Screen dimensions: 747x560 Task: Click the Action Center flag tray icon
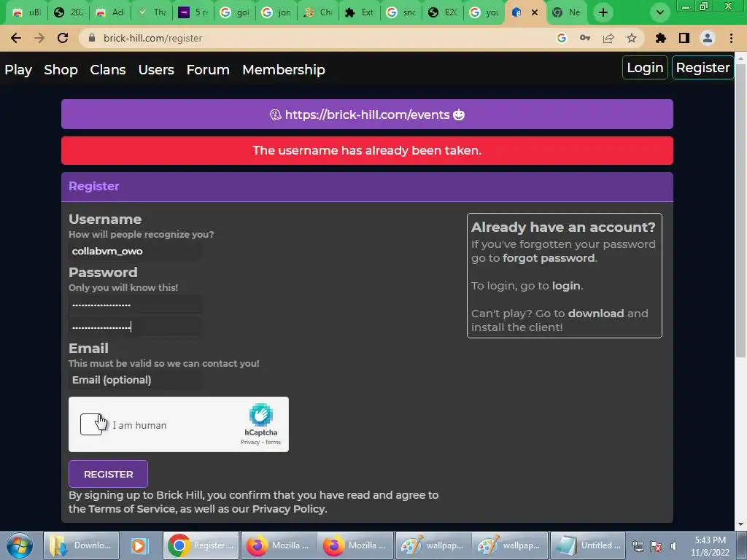pos(656,546)
